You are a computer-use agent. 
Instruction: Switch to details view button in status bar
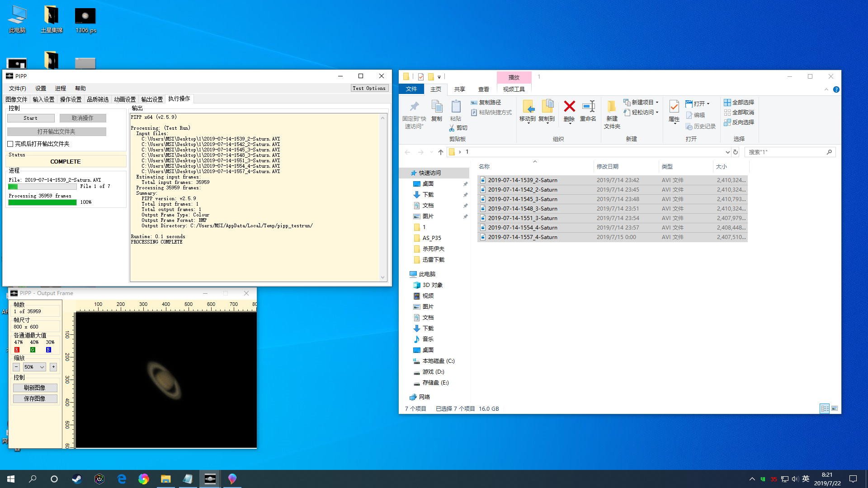[x=825, y=408]
